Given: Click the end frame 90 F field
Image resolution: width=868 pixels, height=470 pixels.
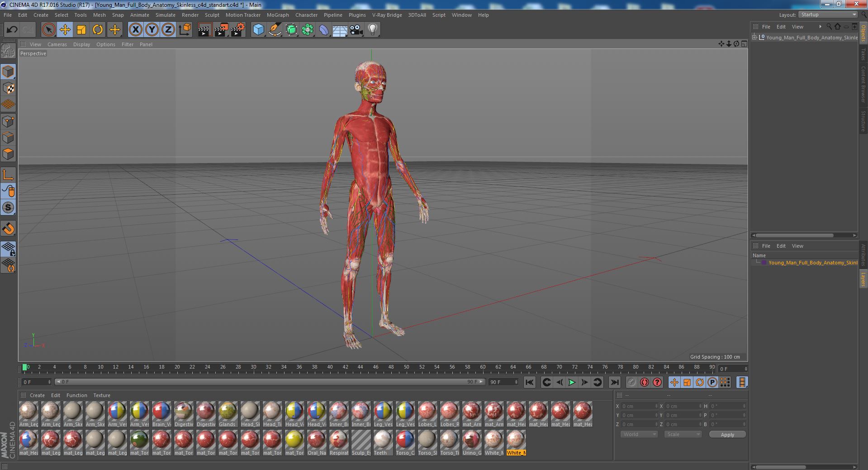Looking at the screenshot, I should (x=503, y=382).
